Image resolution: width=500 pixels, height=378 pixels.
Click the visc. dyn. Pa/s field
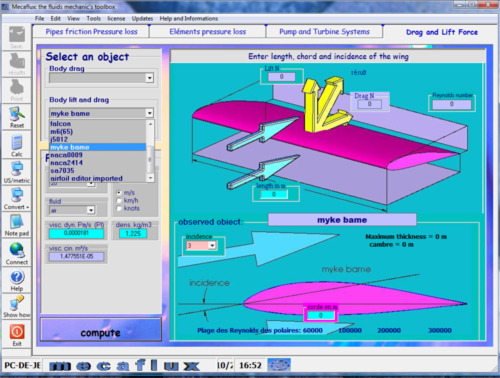pos(76,233)
